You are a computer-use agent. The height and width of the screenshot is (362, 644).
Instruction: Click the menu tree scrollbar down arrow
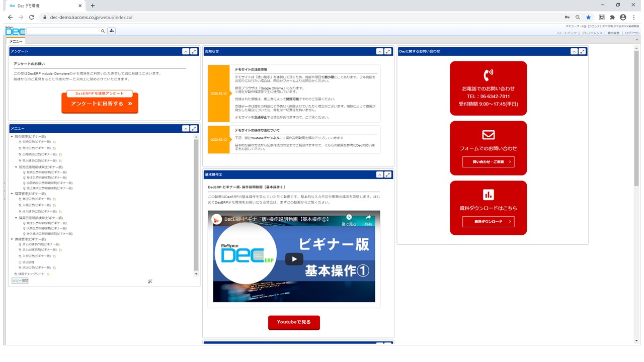point(196,274)
